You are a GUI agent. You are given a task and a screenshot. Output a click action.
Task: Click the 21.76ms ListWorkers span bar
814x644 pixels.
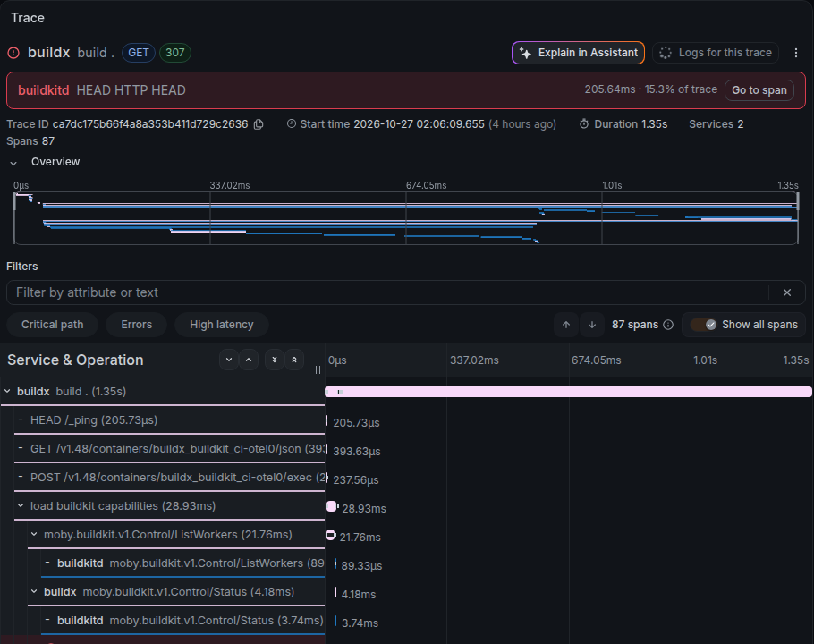tap(331, 535)
